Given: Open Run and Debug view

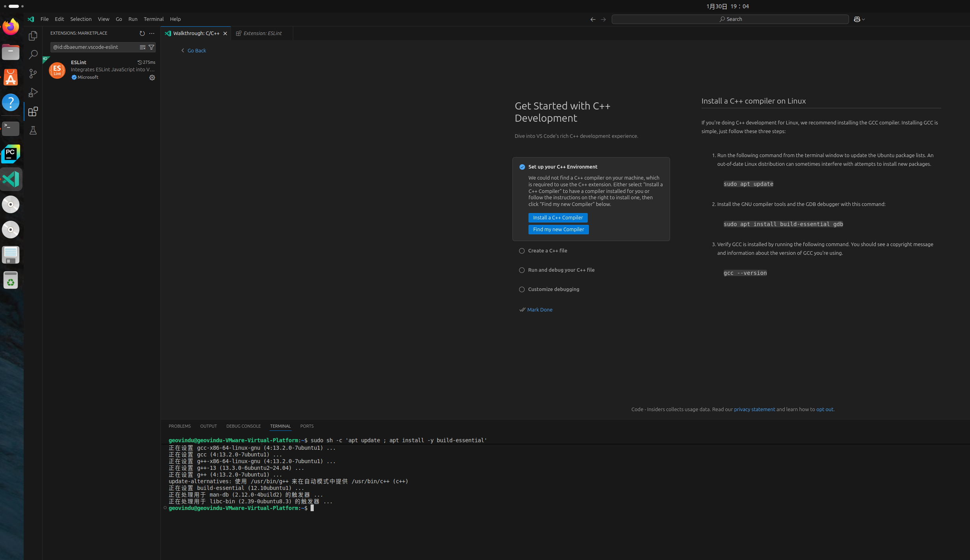Looking at the screenshot, I should point(33,93).
